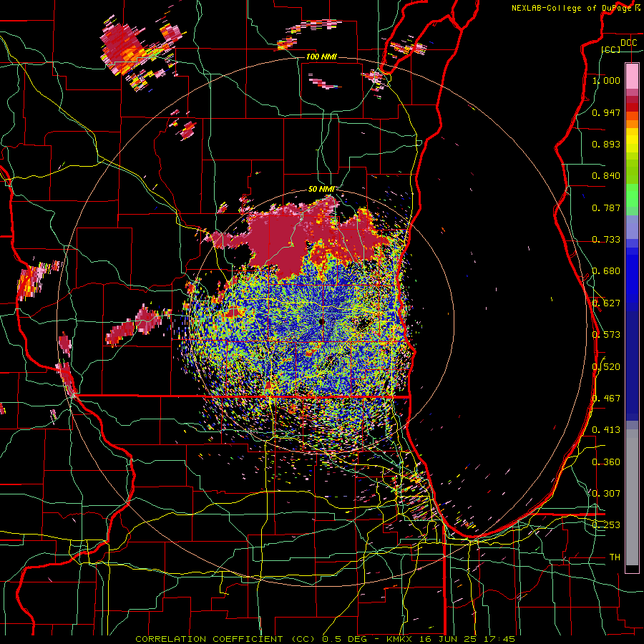Click the 100 NMI range ring label
The height and width of the screenshot is (644, 644).
pos(321,57)
